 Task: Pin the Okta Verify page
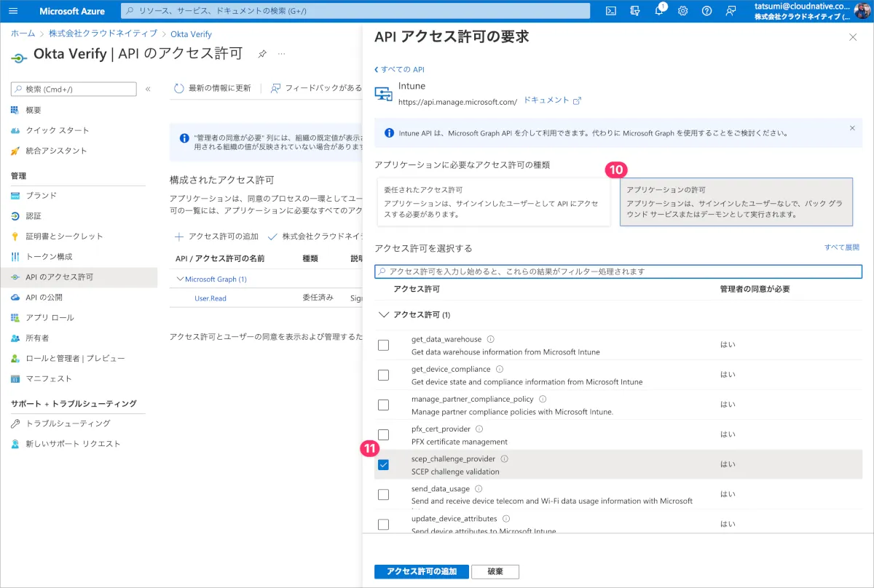coord(261,55)
